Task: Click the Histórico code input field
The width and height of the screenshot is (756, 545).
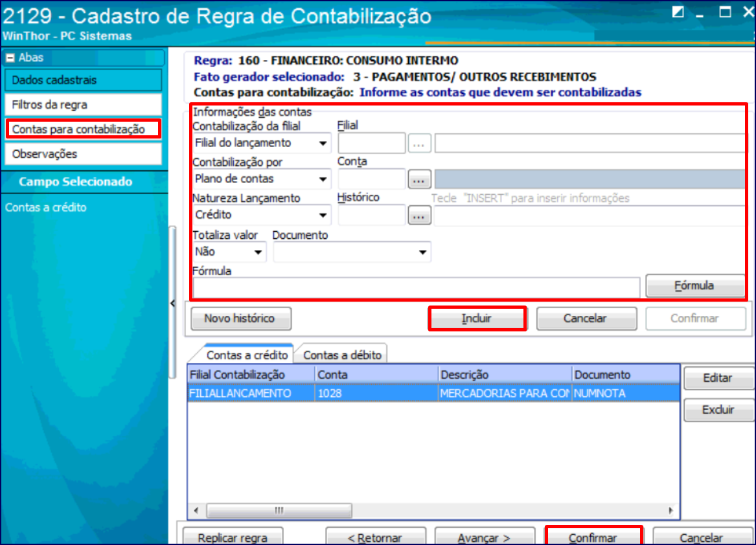Action: pyautogui.click(x=371, y=215)
